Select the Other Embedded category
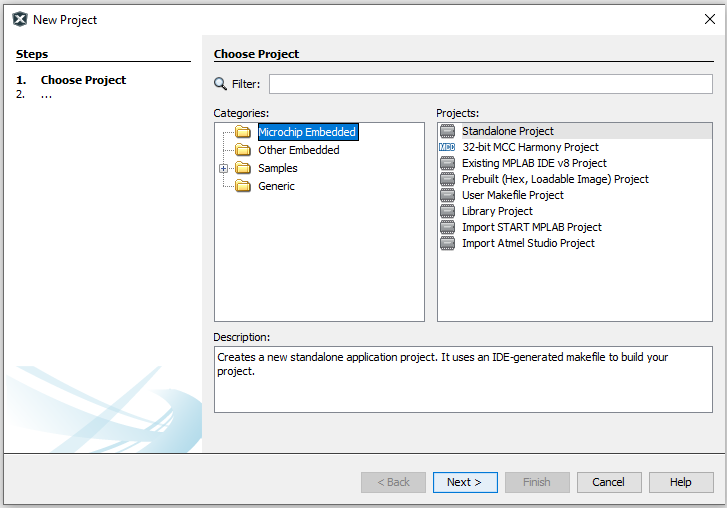The width and height of the screenshot is (727, 508). tap(299, 150)
